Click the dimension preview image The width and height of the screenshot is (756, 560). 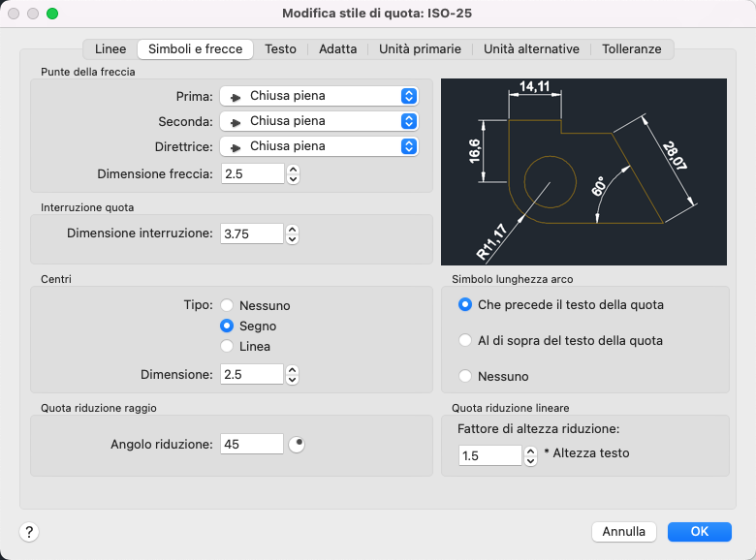click(583, 171)
